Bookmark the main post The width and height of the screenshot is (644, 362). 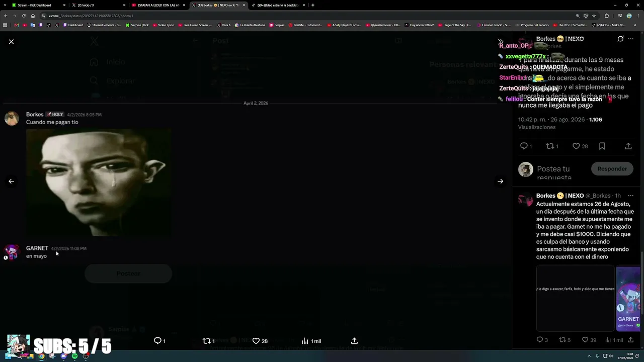pos(602,146)
